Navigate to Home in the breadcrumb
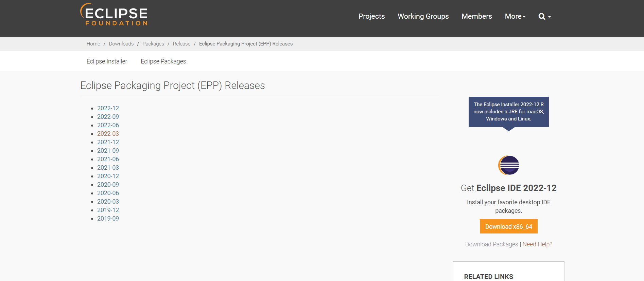The width and height of the screenshot is (644, 281). pyautogui.click(x=93, y=44)
